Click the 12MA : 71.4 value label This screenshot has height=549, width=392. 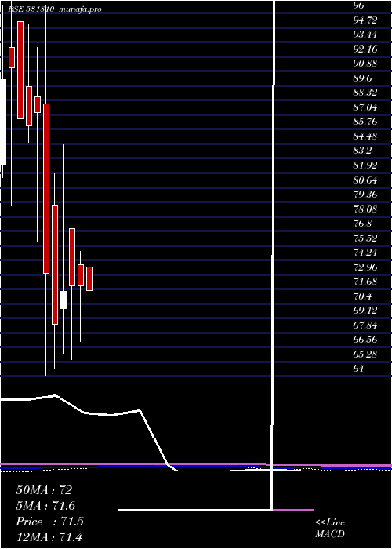pos(49,536)
